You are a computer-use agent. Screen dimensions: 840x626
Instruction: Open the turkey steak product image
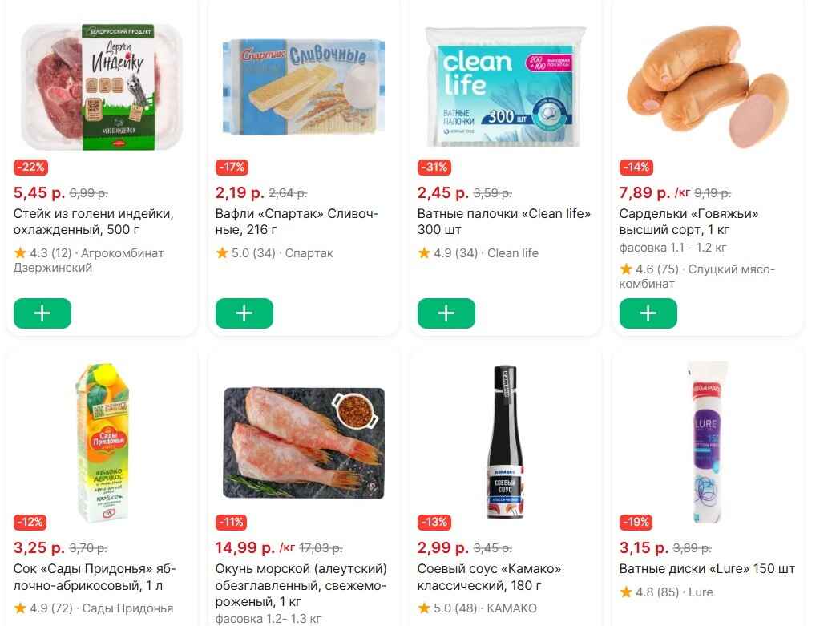102,87
